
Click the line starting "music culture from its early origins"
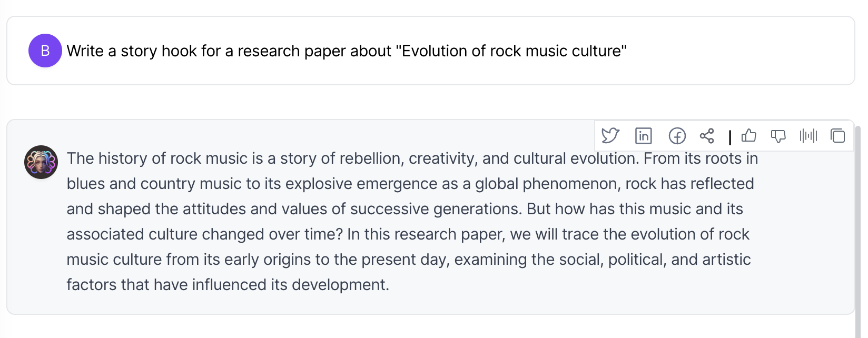coord(408,260)
